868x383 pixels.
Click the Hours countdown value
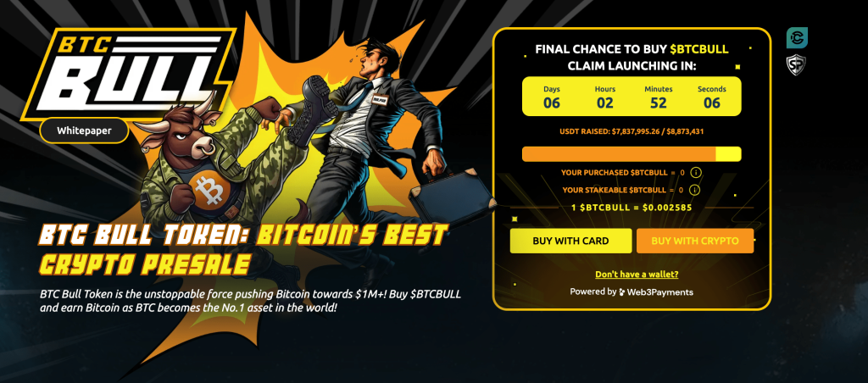605,103
